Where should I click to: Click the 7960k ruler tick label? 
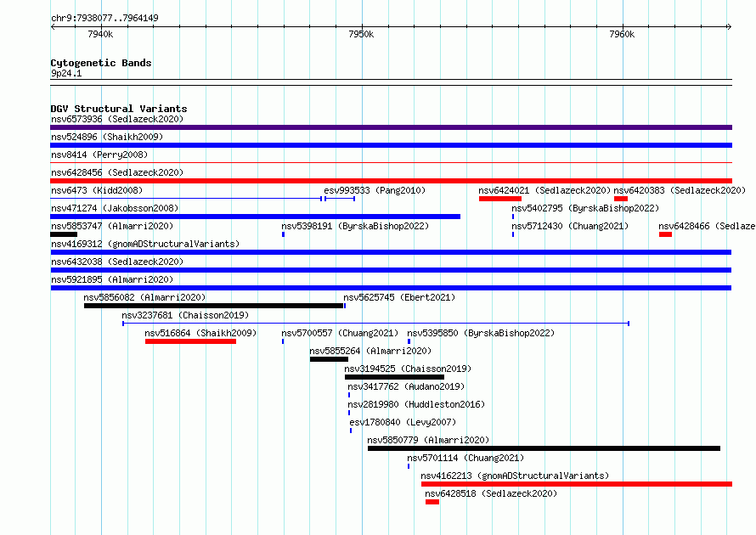tap(622, 34)
